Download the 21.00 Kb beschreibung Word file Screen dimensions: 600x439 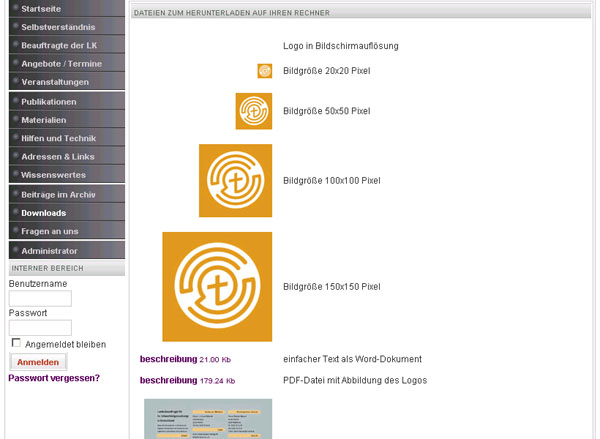[x=168, y=359]
